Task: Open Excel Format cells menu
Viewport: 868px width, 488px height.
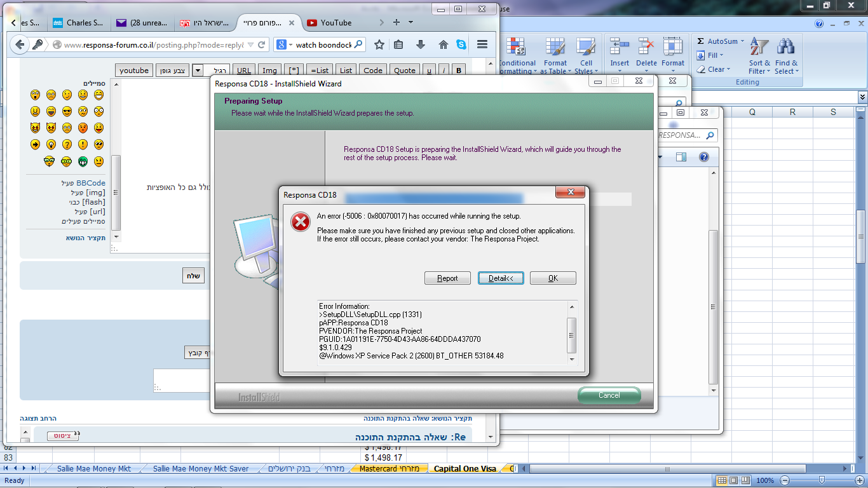Action: pyautogui.click(x=673, y=54)
